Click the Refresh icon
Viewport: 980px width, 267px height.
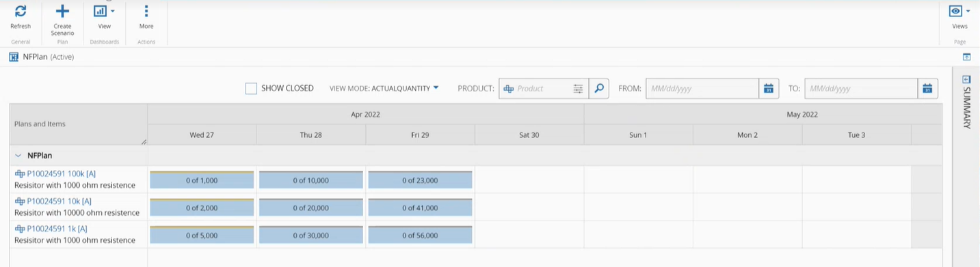[21, 11]
